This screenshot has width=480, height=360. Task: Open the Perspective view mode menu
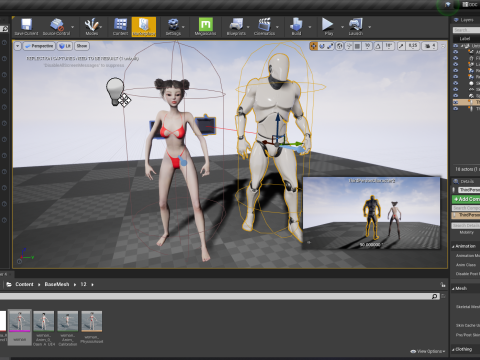[x=39, y=46]
